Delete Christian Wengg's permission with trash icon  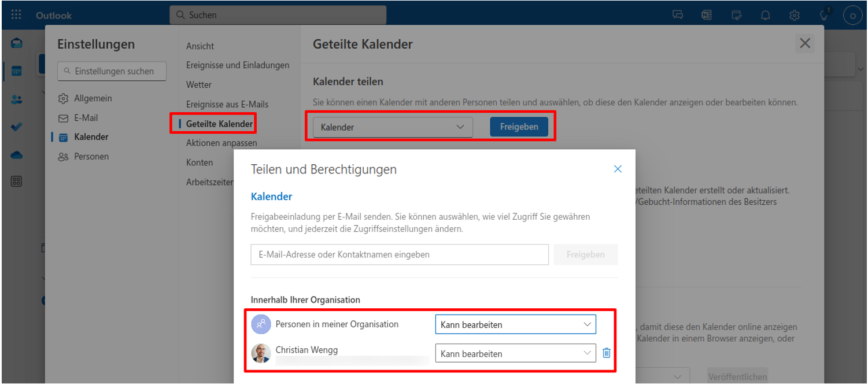coord(606,353)
